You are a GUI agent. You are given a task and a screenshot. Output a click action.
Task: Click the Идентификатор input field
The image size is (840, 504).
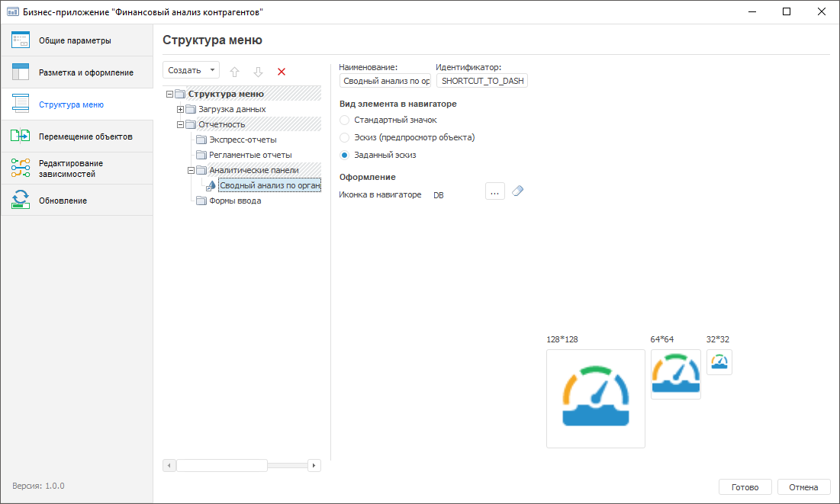click(x=482, y=81)
